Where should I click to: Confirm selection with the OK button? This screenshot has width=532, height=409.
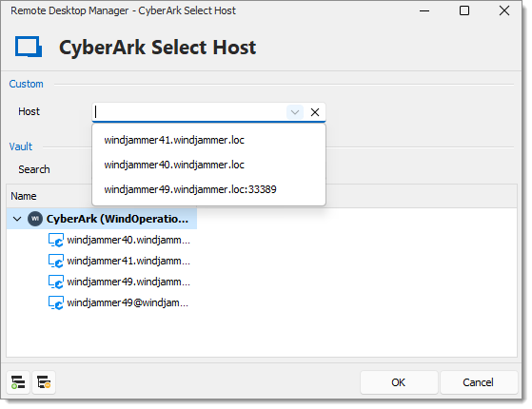(399, 382)
